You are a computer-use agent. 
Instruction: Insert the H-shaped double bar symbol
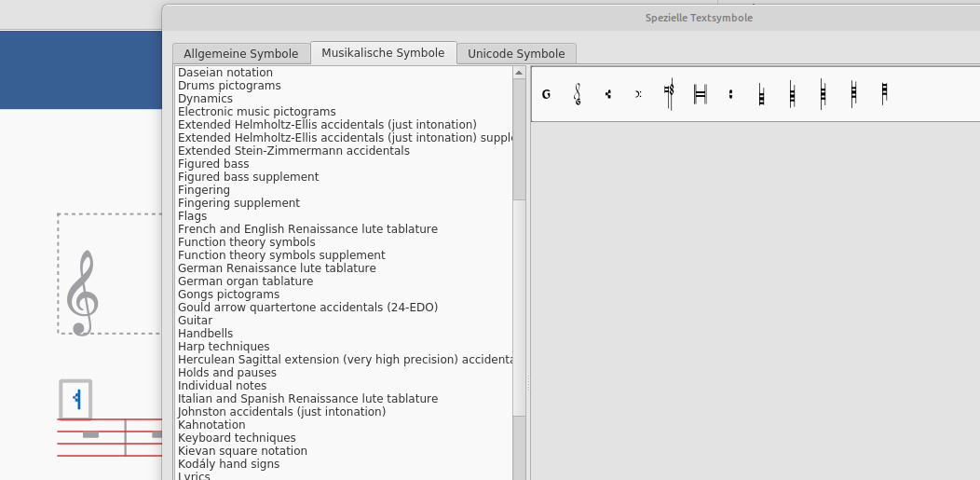[700, 94]
